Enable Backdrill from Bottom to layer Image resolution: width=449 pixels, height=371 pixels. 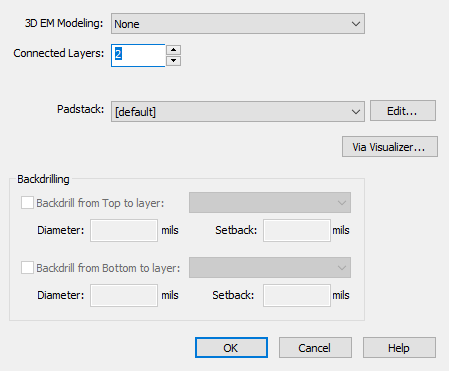tap(27, 268)
